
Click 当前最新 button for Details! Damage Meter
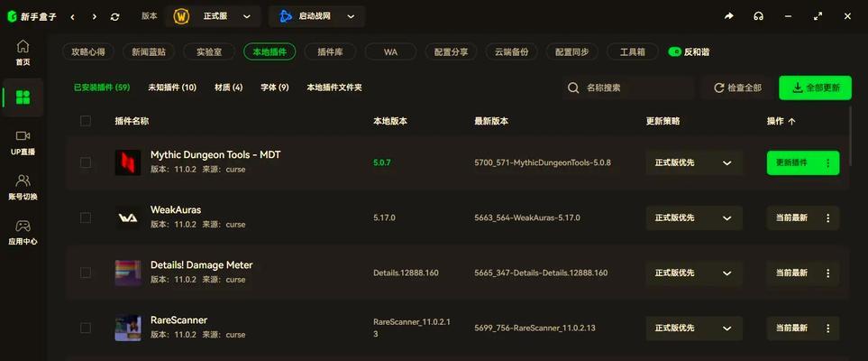[791, 273]
